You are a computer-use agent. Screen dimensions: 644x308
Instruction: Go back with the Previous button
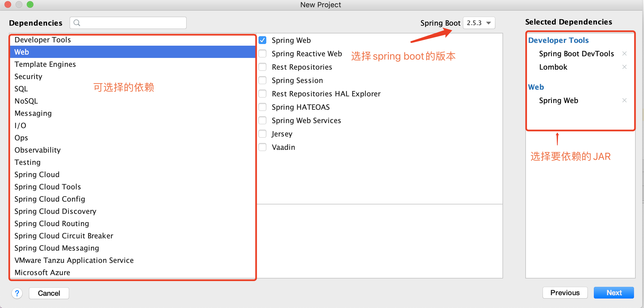pos(565,293)
